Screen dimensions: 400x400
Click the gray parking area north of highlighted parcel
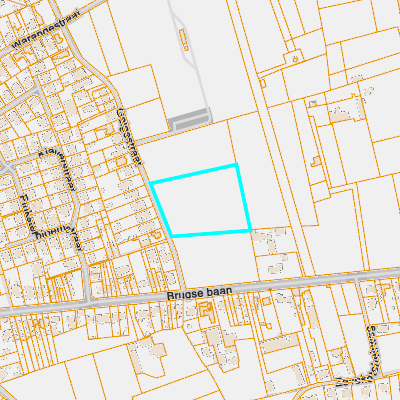pyautogui.click(x=190, y=119)
